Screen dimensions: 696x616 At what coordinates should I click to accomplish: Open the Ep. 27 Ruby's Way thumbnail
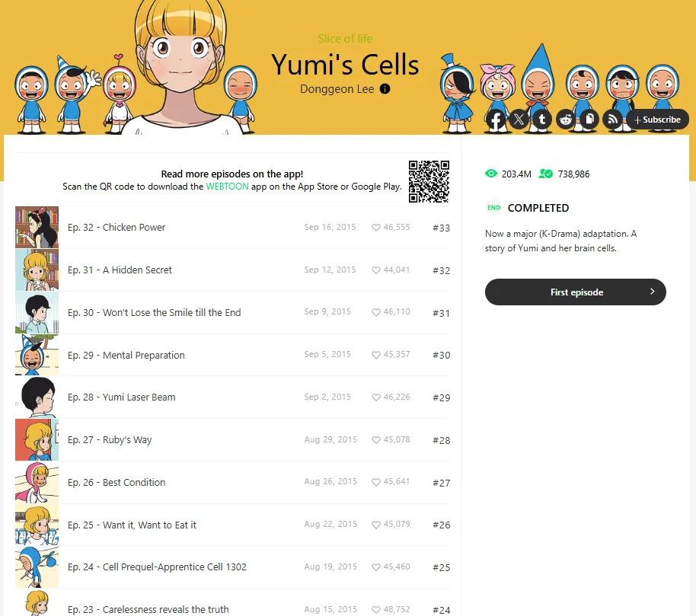coord(37,440)
